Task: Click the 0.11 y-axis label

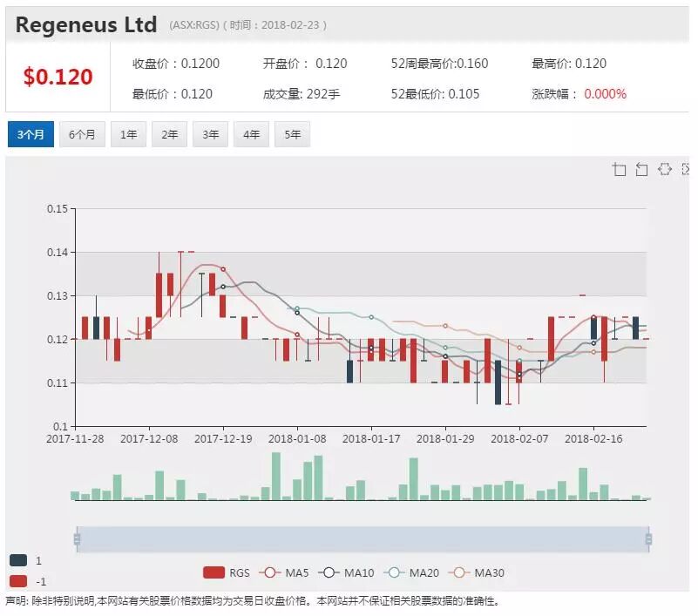Action: coord(58,382)
